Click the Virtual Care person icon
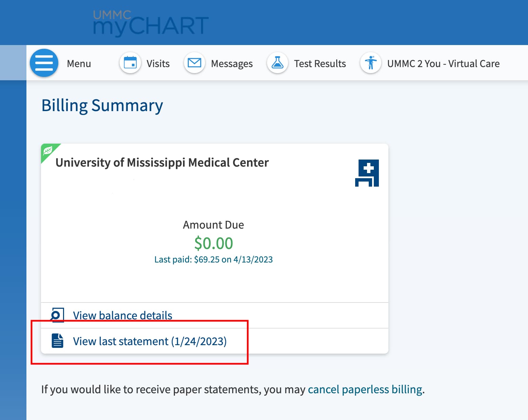Image resolution: width=528 pixels, height=420 pixels. click(x=371, y=63)
